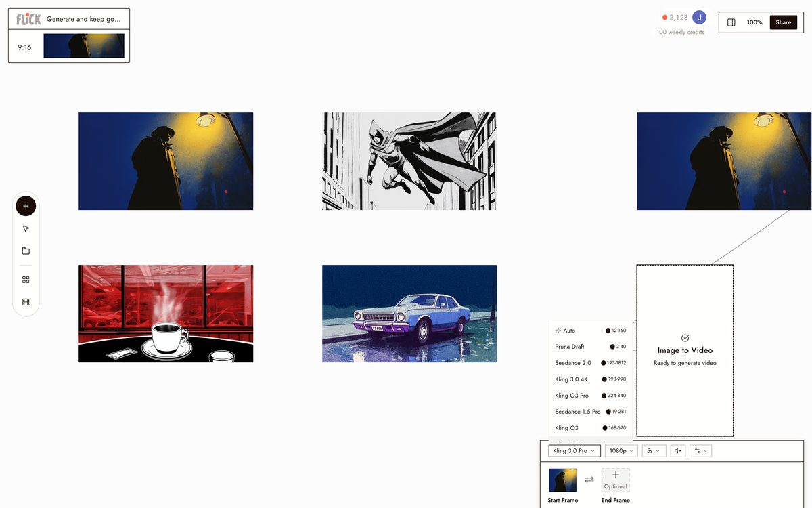Open the grid view tool
The image size is (812, 508).
tap(26, 280)
